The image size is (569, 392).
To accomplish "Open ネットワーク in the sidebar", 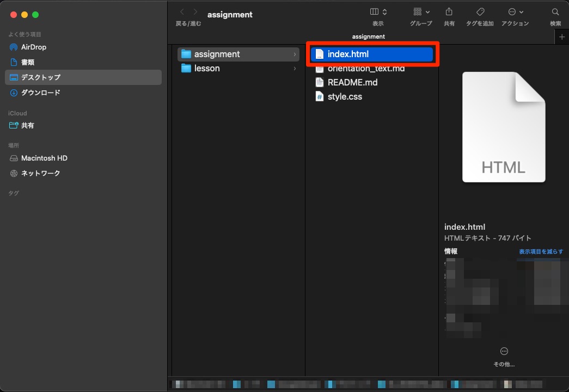I will coord(35,173).
